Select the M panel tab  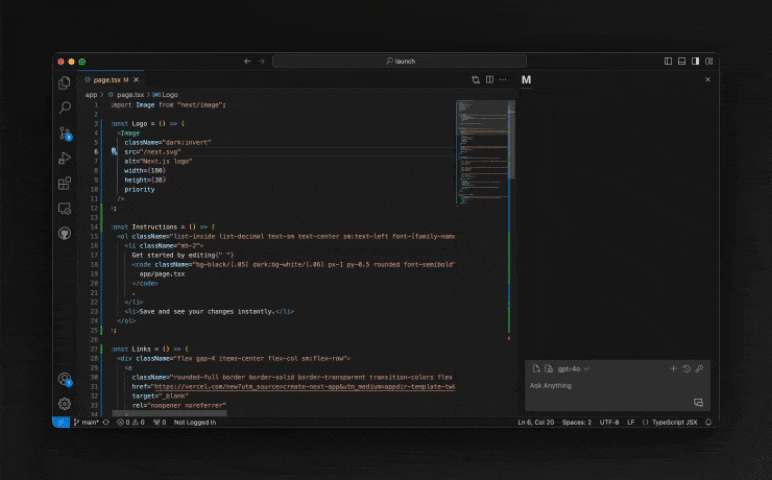(526, 80)
